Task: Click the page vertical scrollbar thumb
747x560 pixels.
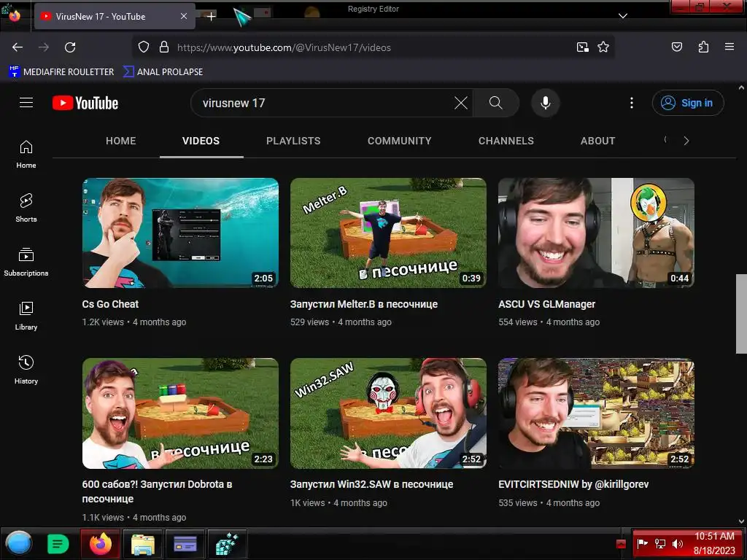Action: click(x=741, y=314)
